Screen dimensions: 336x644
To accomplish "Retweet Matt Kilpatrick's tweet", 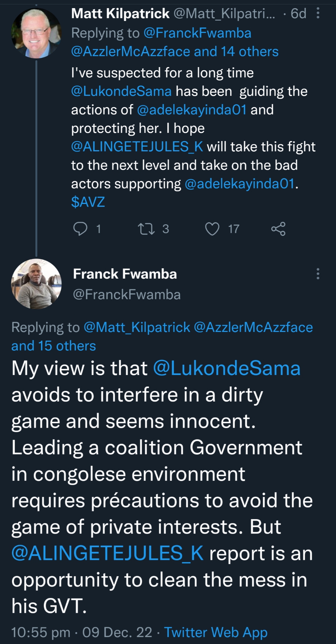I will [x=146, y=229].
